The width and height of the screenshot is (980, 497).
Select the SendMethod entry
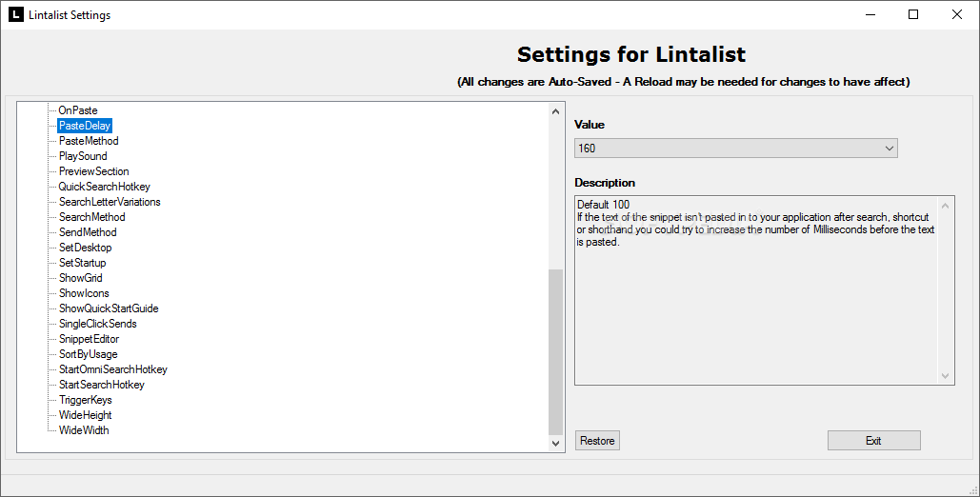pyautogui.click(x=88, y=232)
